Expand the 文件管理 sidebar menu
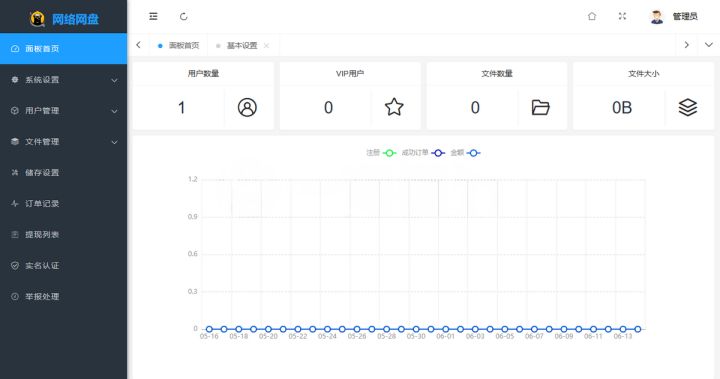This screenshot has width=720, height=379. [63, 141]
